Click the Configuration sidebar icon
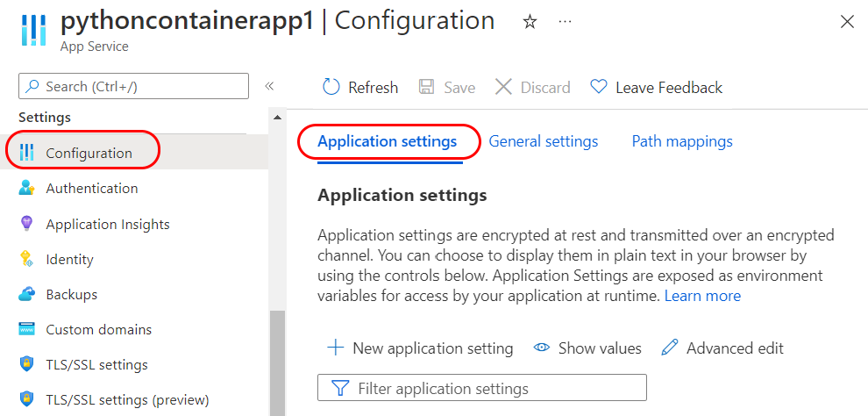The image size is (868, 416). click(x=26, y=153)
